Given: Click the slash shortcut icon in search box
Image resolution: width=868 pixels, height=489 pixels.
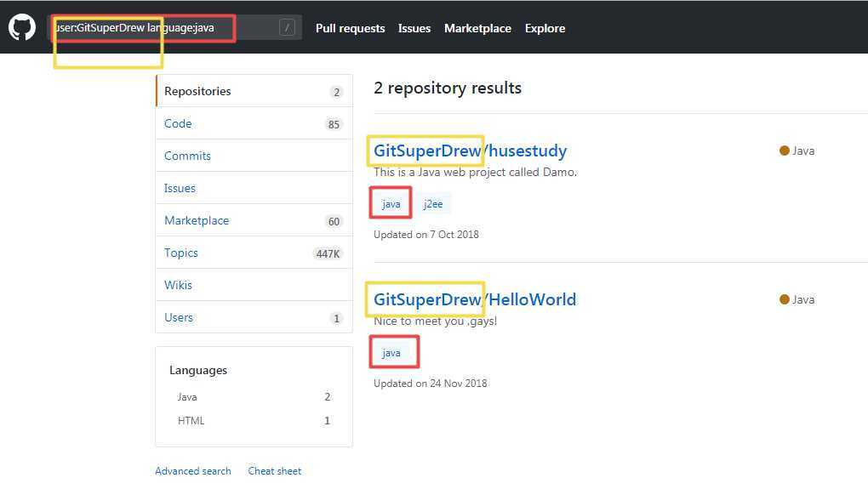Looking at the screenshot, I should 287,27.
